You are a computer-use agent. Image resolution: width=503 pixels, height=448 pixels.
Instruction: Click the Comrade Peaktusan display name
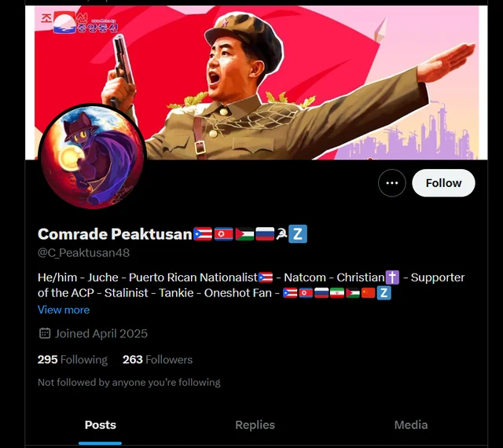click(115, 234)
